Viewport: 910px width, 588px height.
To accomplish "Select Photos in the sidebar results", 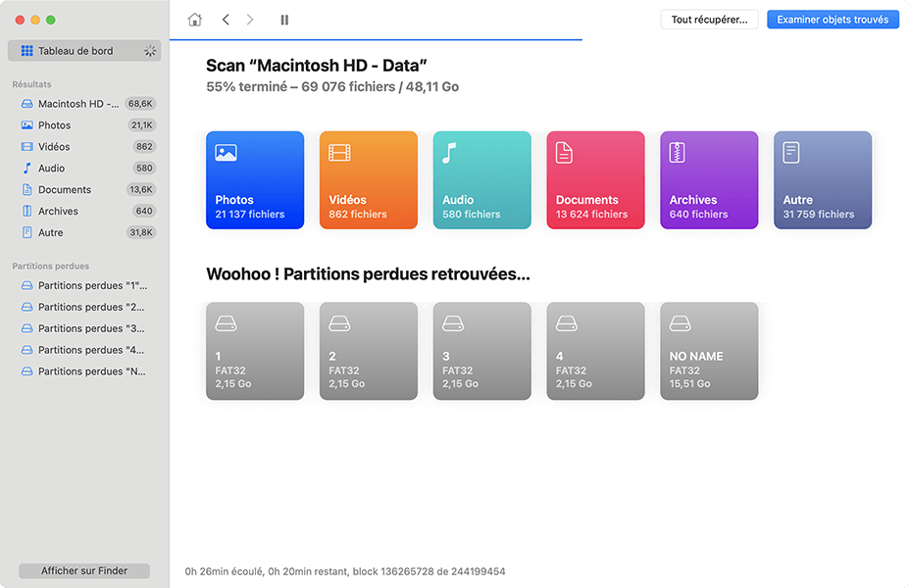I will pyautogui.click(x=84, y=125).
